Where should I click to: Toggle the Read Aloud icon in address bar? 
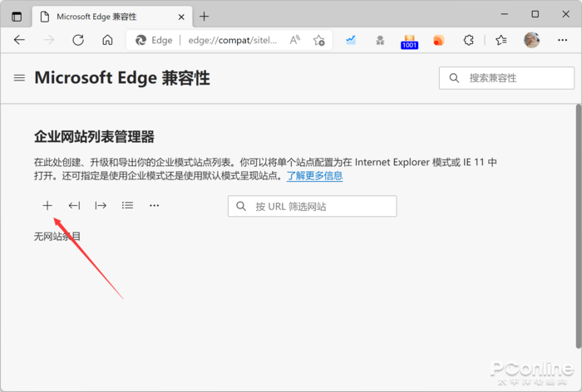[x=294, y=40]
